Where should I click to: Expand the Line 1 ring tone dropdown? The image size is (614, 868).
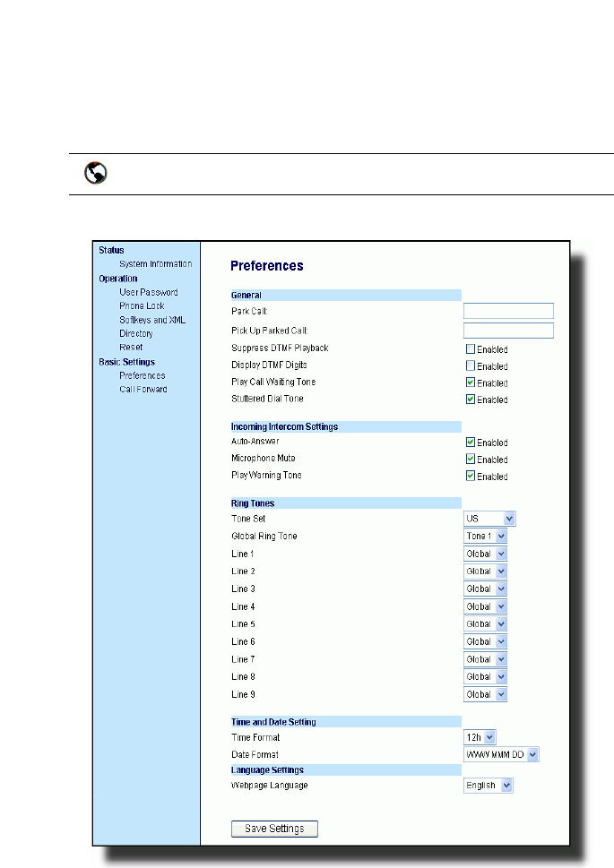(x=485, y=554)
